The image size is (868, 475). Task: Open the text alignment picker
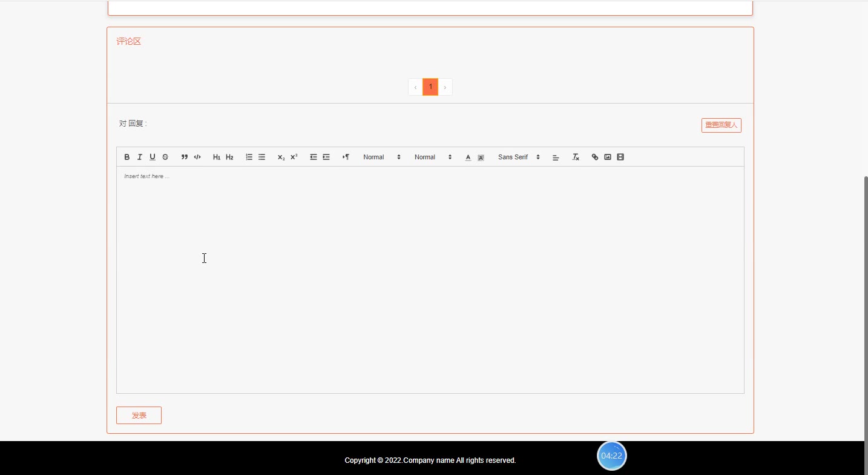556,157
